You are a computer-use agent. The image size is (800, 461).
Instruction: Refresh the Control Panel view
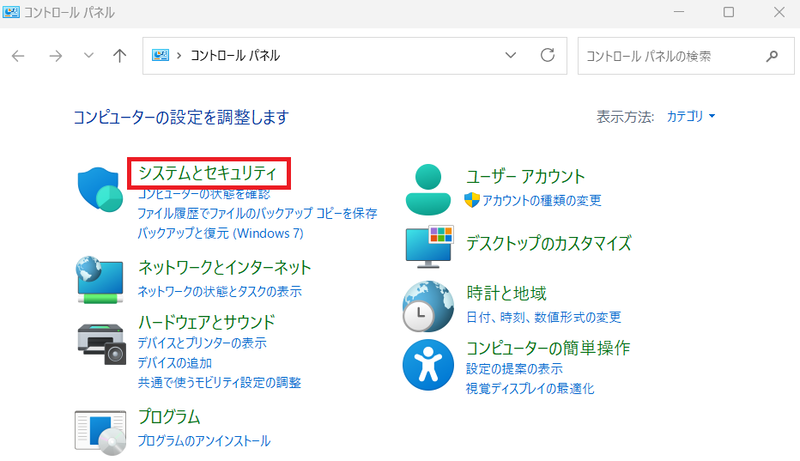tap(547, 55)
